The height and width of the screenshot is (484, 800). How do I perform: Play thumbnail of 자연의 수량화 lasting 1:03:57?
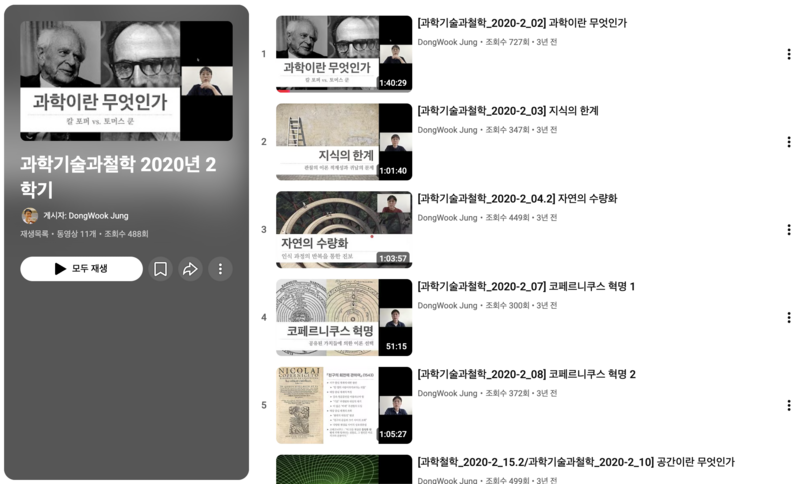click(x=344, y=230)
